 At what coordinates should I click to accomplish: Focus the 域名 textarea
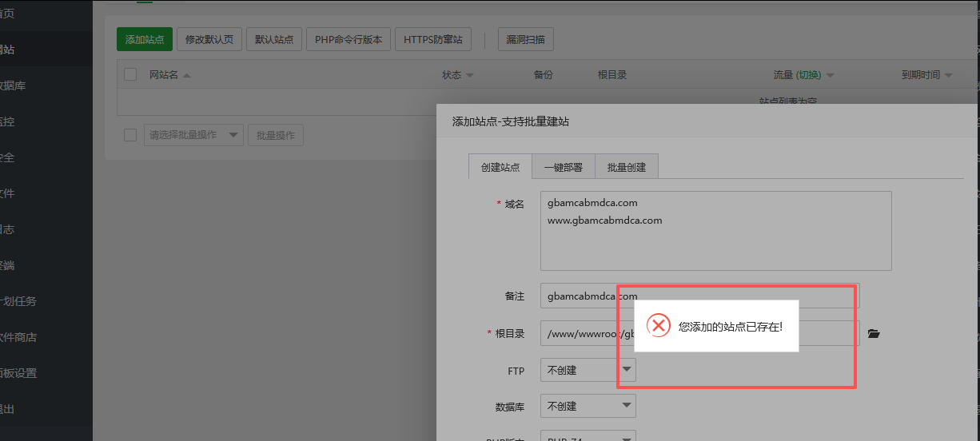[716, 231]
